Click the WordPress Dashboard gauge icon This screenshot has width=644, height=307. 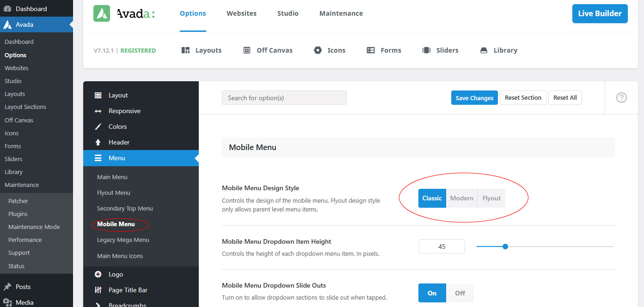(x=7, y=9)
